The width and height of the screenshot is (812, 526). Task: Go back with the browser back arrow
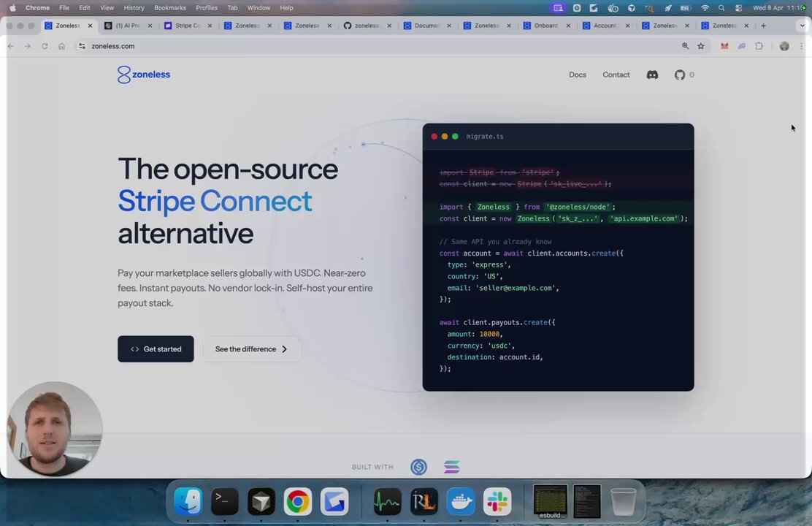pyautogui.click(x=11, y=46)
